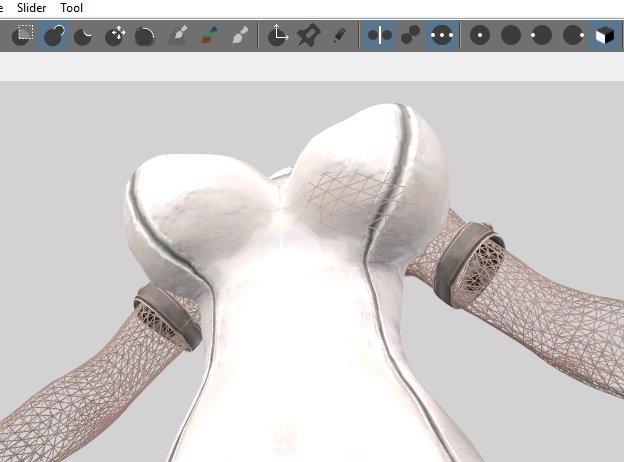Enable the Transform tool with axis arrows
Image resolution: width=624 pixels, height=462 pixels.
pos(279,36)
